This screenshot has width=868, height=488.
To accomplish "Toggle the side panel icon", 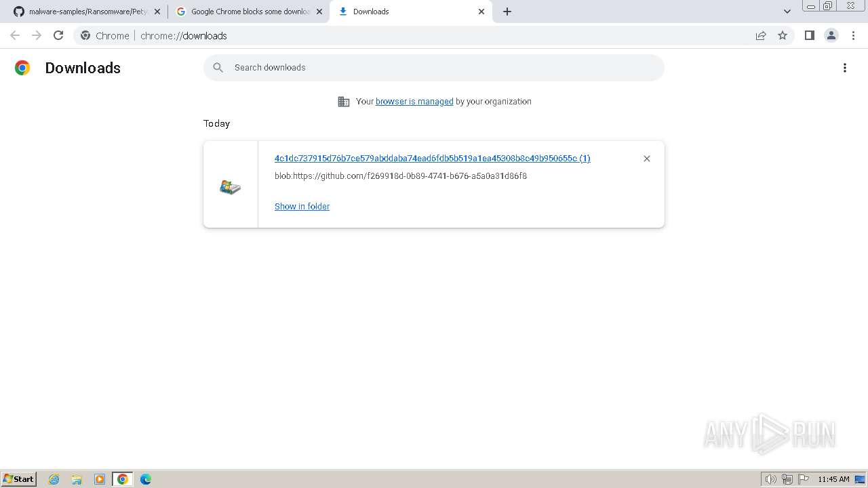I will click(809, 35).
